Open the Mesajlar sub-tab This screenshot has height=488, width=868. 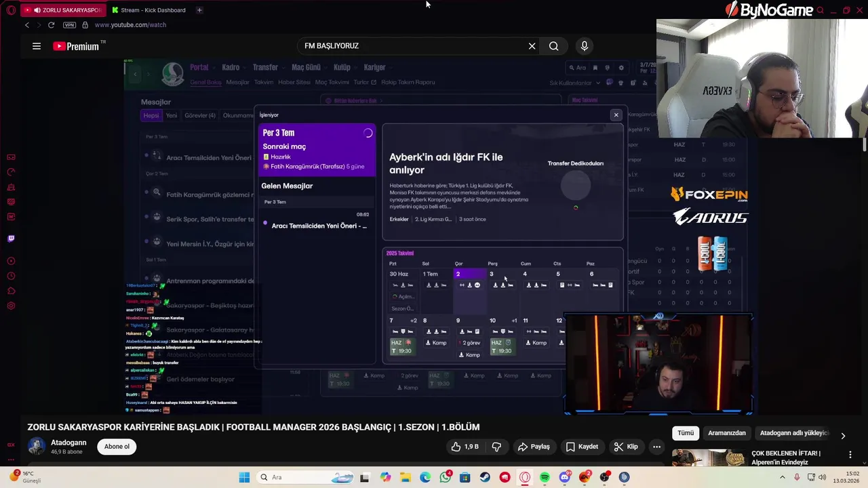(x=237, y=82)
